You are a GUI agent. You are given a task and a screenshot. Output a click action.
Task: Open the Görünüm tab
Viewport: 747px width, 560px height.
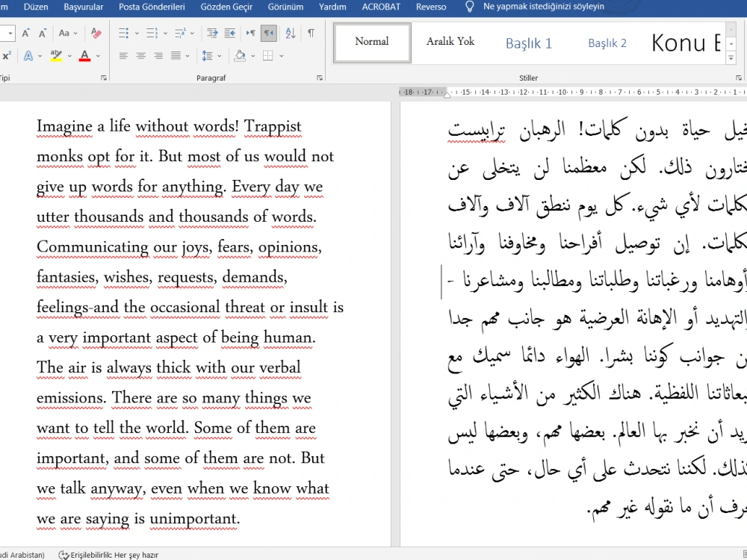[x=285, y=7]
